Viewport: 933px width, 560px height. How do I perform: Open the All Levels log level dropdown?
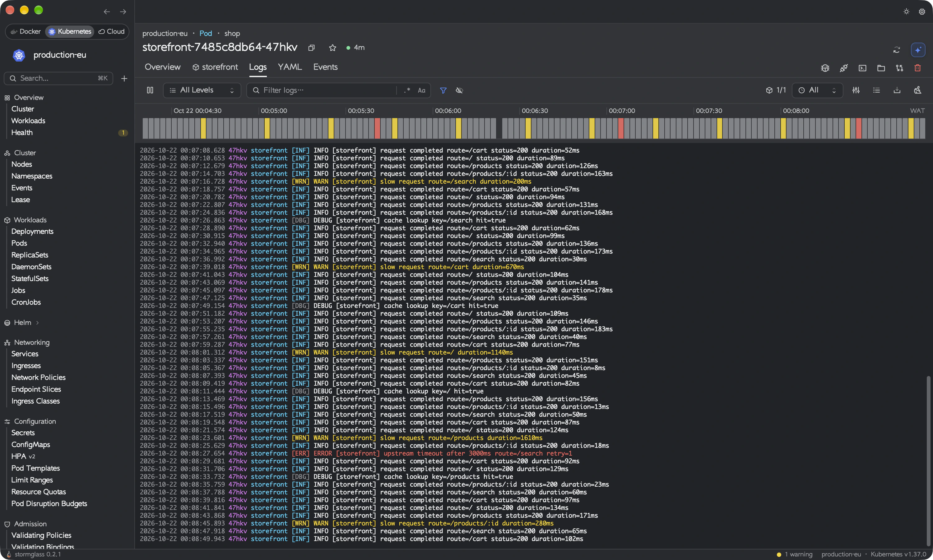coord(202,90)
